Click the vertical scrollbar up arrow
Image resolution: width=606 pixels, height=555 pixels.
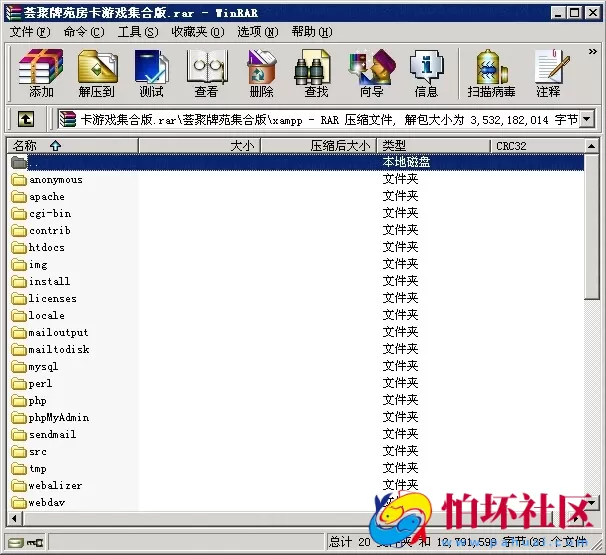(x=591, y=146)
